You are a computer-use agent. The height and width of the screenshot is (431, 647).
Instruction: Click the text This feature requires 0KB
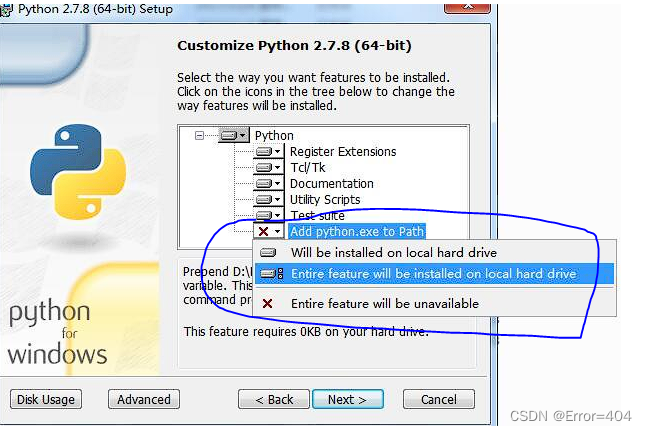[306, 332]
